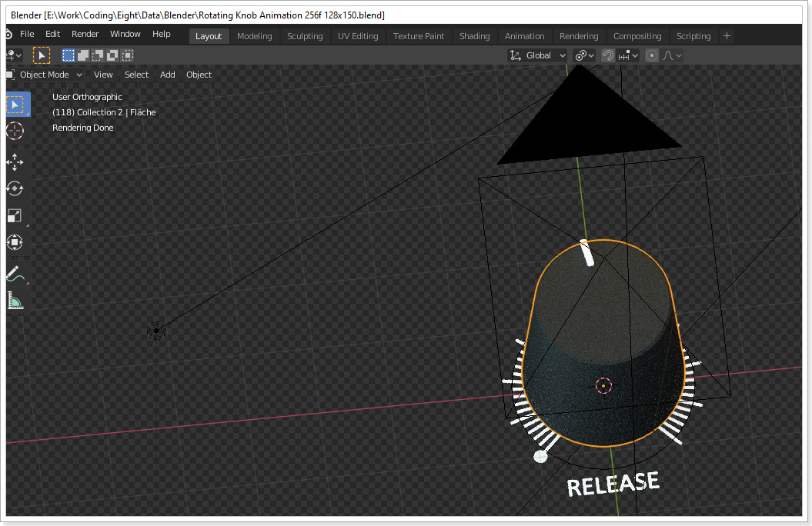This screenshot has height=526, width=812.
Task: Open the Edit menu
Action: (53, 34)
